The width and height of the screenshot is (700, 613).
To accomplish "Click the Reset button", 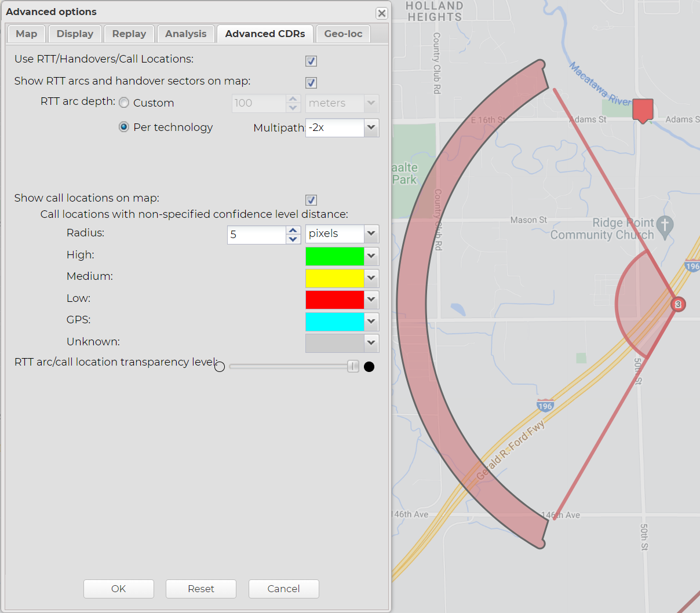I will pos(200,589).
